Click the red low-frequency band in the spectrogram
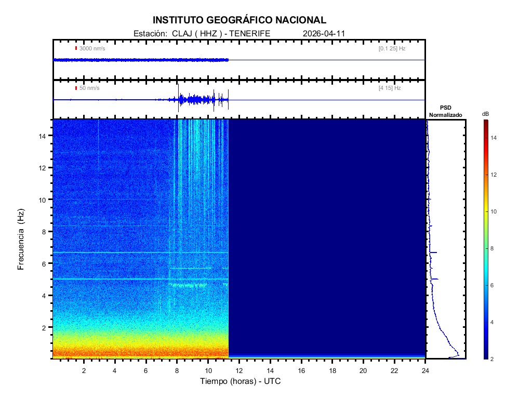 point(140,353)
